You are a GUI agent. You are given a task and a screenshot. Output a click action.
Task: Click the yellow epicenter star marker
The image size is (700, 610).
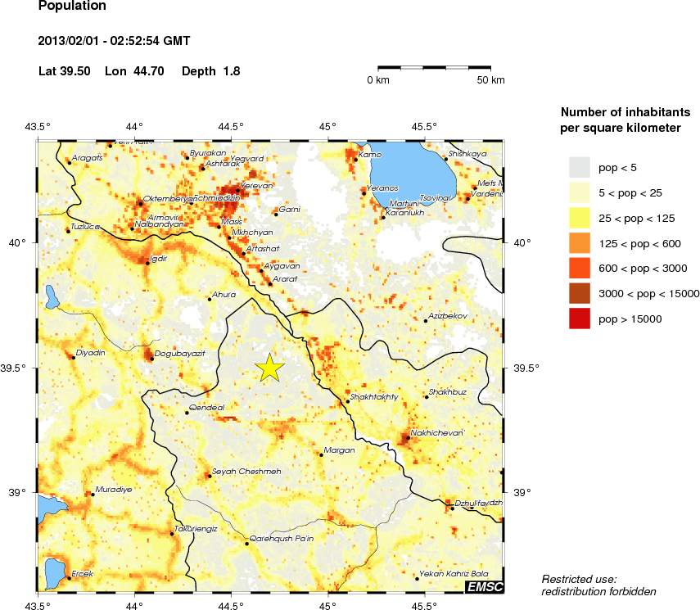pyautogui.click(x=269, y=368)
